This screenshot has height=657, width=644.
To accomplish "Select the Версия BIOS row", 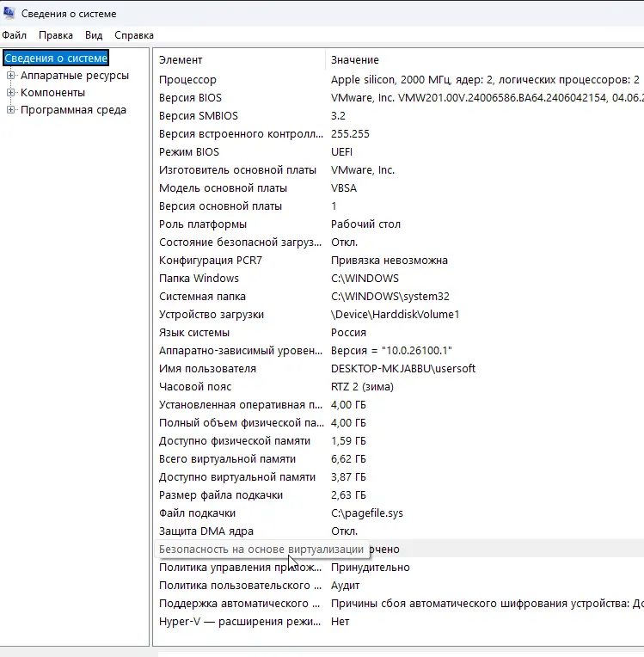I will (190, 98).
